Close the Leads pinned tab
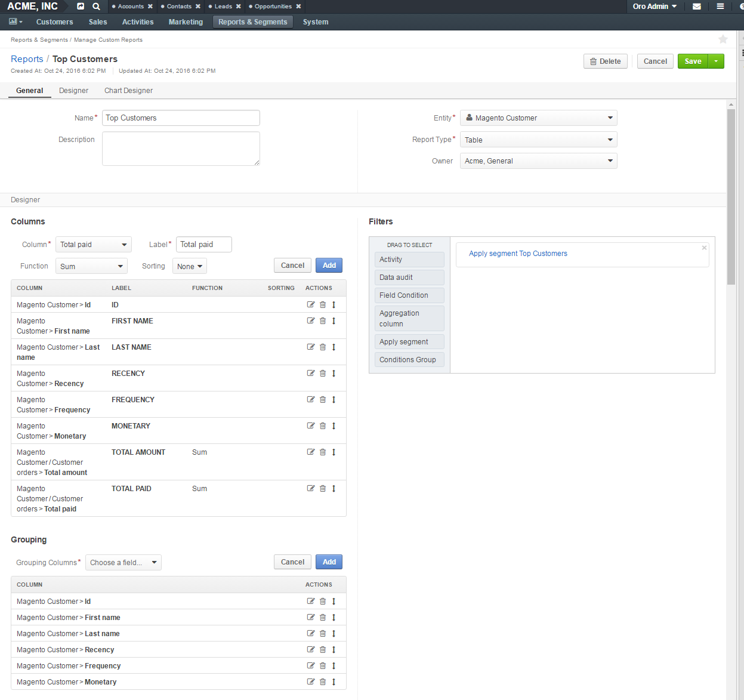Image resolution: width=744 pixels, height=700 pixels. tap(239, 7)
